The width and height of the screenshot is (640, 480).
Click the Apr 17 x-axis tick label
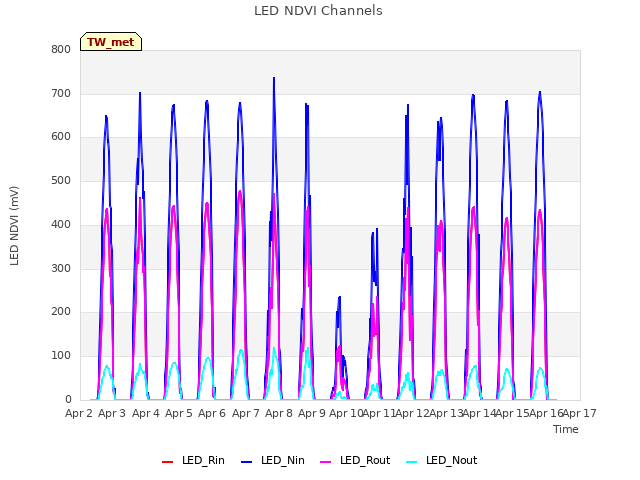point(580,413)
